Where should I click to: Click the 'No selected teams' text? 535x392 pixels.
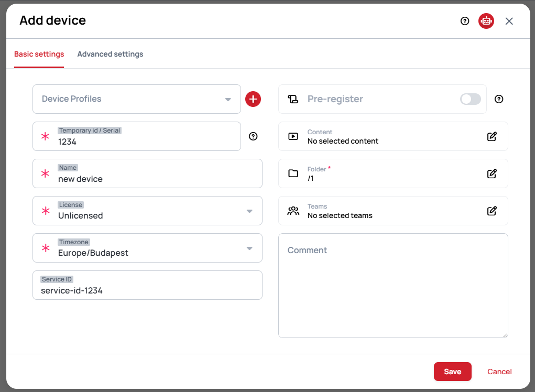[340, 215]
